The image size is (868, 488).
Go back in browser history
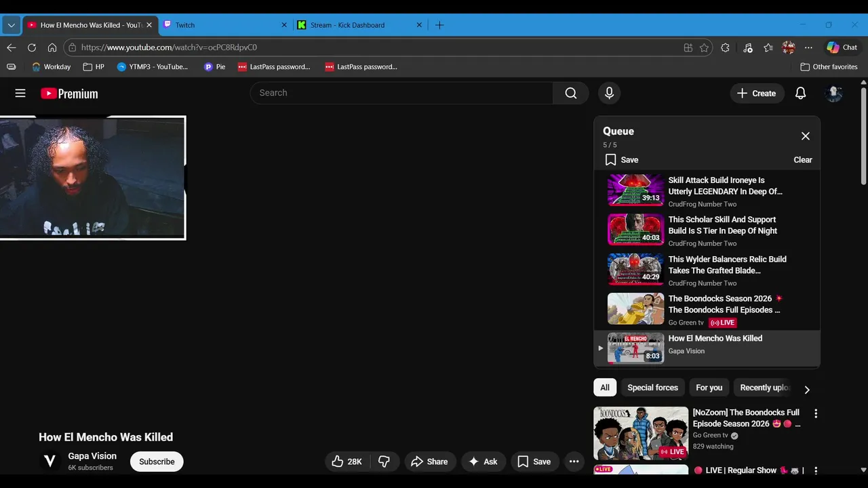click(x=12, y=47)
